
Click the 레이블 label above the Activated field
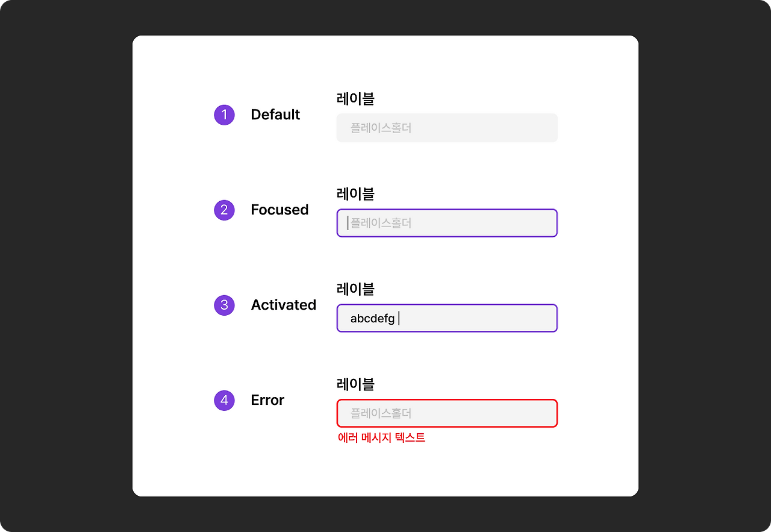pyautogui.click(x=355, y=289)
